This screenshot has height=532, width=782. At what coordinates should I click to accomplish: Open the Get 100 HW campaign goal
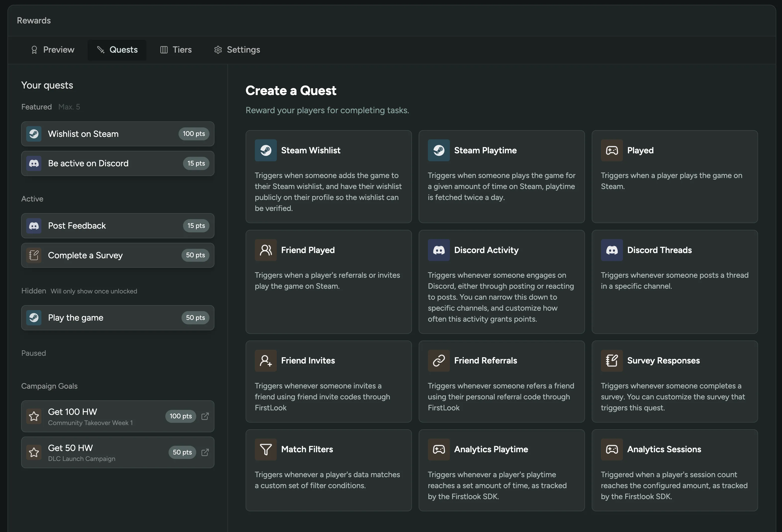coord(118,416)
